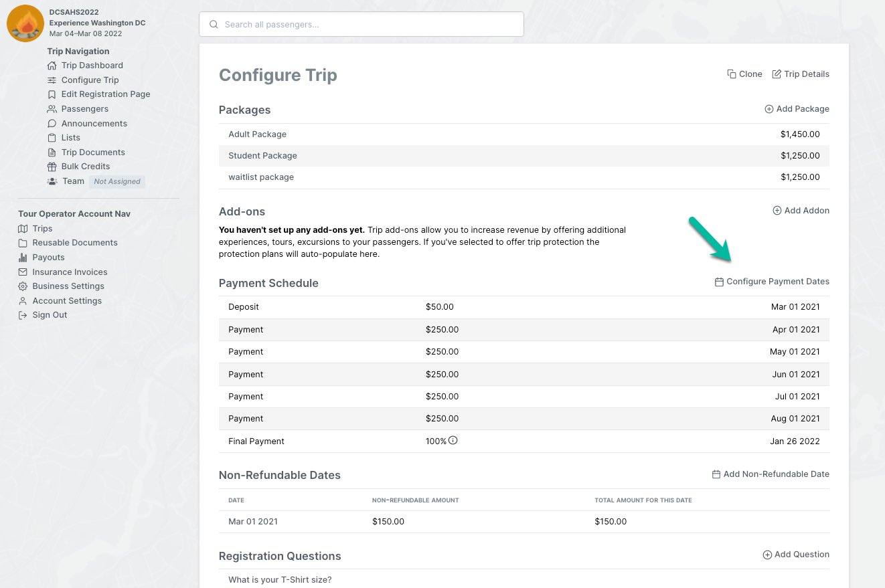Viewport: 885px width, 588px height.
Task: Open Bulk Credits in trip navigation
Action: click(86, 167)
